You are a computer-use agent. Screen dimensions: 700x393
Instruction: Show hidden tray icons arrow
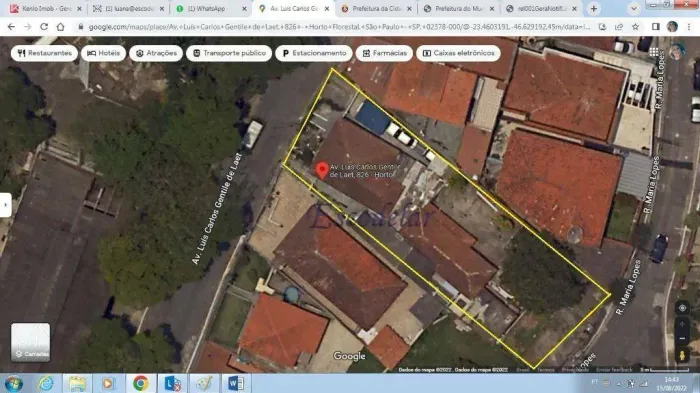618,384
